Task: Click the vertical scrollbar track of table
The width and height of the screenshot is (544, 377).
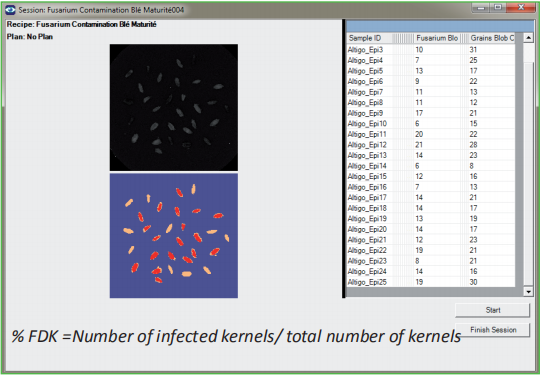Action: [x=528, y=173]
